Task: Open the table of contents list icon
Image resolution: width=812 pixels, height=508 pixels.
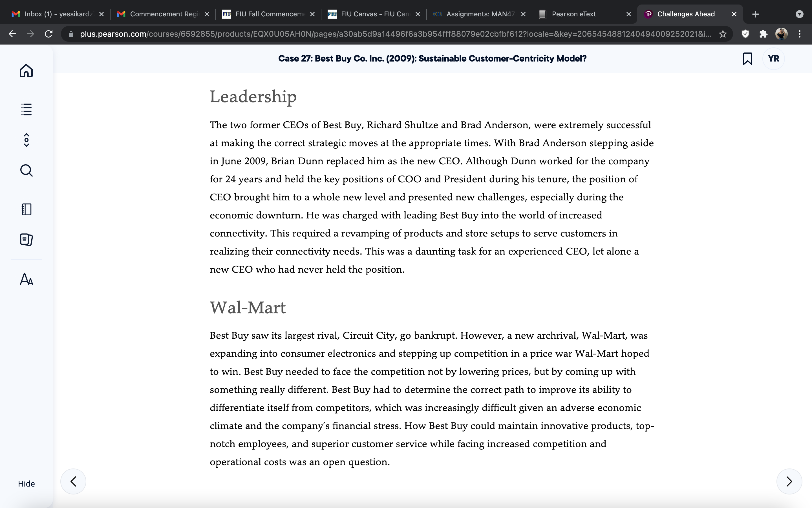Action: coord(26,109)
